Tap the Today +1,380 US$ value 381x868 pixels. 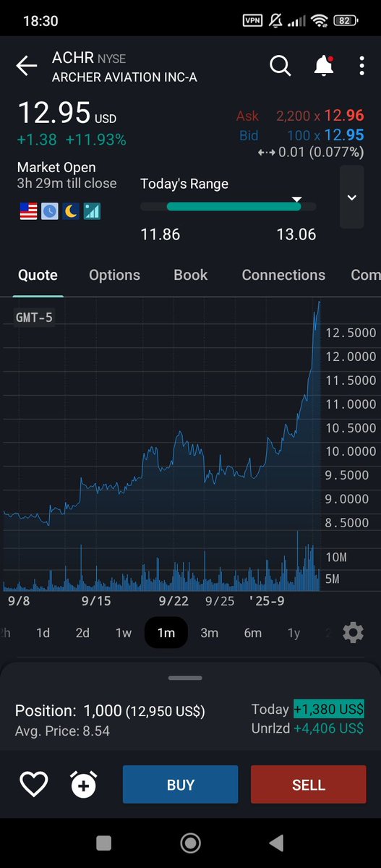click(328, 709)
